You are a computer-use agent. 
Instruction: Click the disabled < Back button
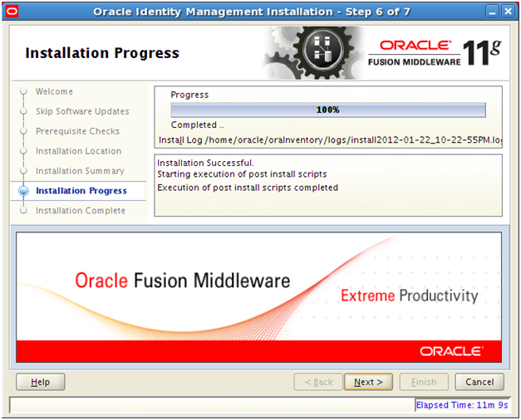pos(318,382)
